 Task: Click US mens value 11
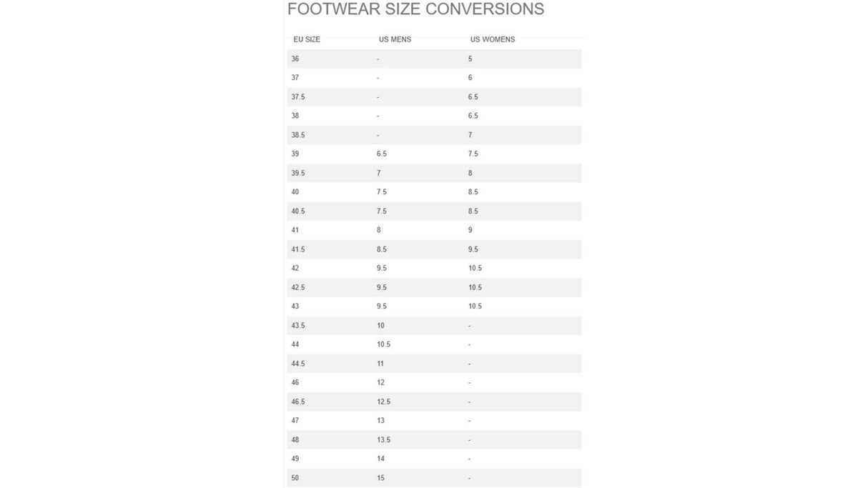380,364
